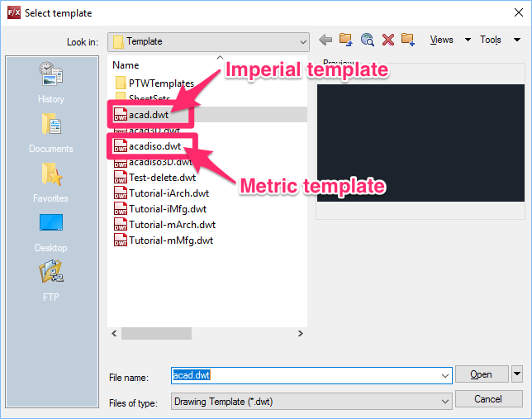Open the Desktop places shortcut
Viewport: 532px width, 419px height.
51,232
